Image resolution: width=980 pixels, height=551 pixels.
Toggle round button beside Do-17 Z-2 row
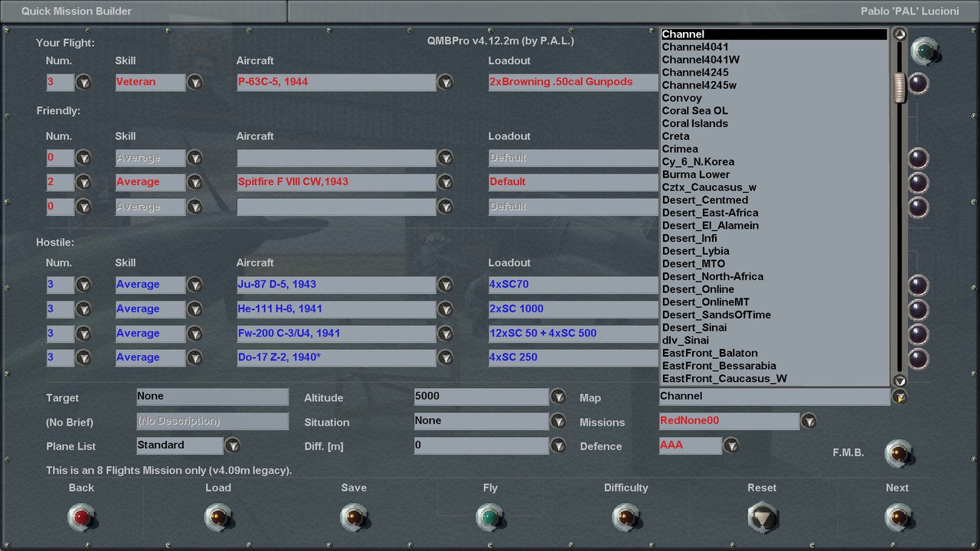pos(917,358)
